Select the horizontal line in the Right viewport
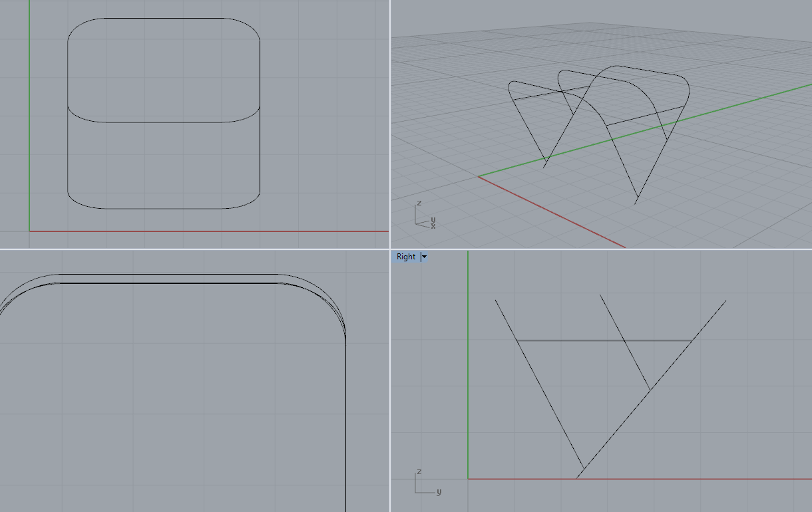The width and height of the screenshot is (812, 512). point(604,341)
